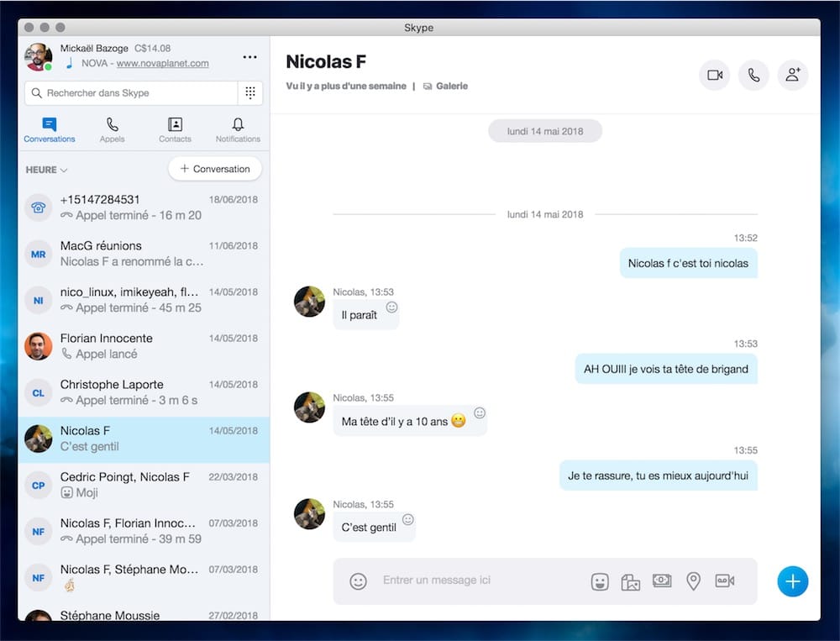Click 'AH OUIII je vois ta tête de brigand'
Image resolution: width=840 pixels, height=641 pixels.
click(x=666, y=369)
